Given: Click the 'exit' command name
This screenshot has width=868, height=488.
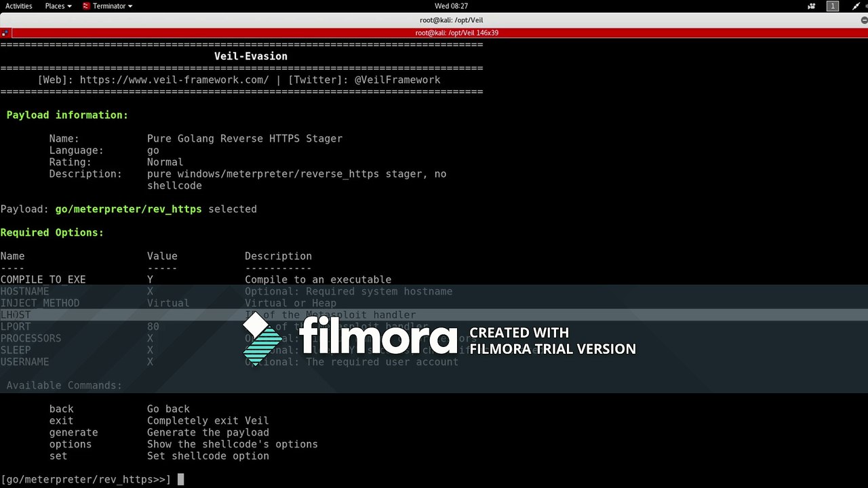Looking at the screenshot, I should (62, 421).
